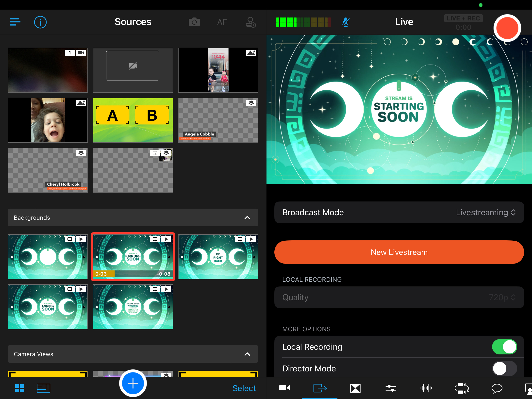Screen dimensions: 532x399
Task: Switch to grid view layout tab
Action: pyautogui.click(x=20, y=388)
